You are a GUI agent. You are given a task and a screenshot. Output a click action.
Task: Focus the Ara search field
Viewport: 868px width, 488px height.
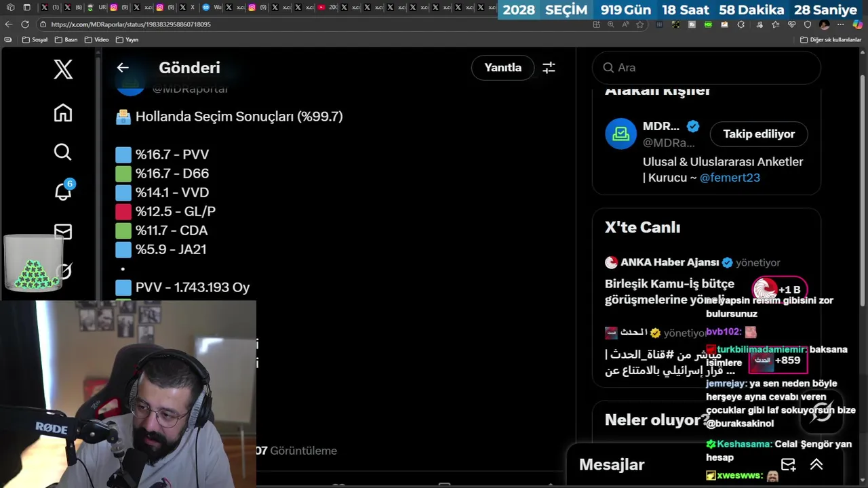707,68
